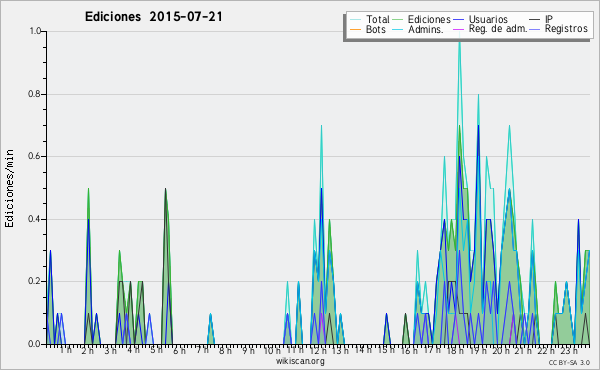Click the 'Registros' legend label
Image resolution: width=600 pixels, height=370 pixels.
(x=566, y=29)
